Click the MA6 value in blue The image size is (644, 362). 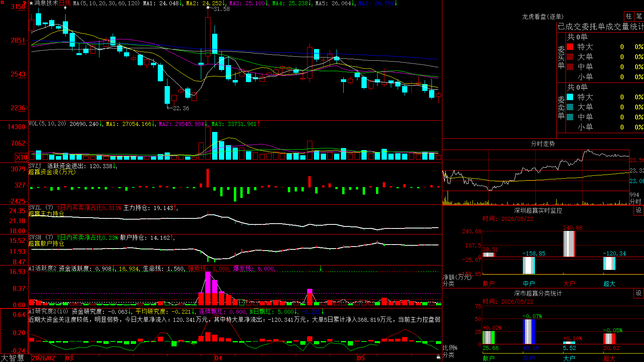tap(377, 3)
